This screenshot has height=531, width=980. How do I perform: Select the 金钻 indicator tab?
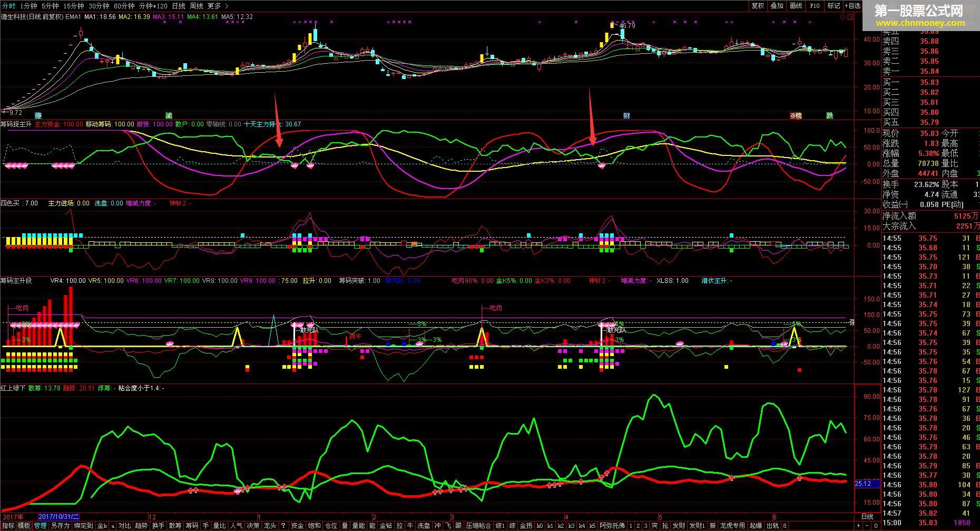386,526
